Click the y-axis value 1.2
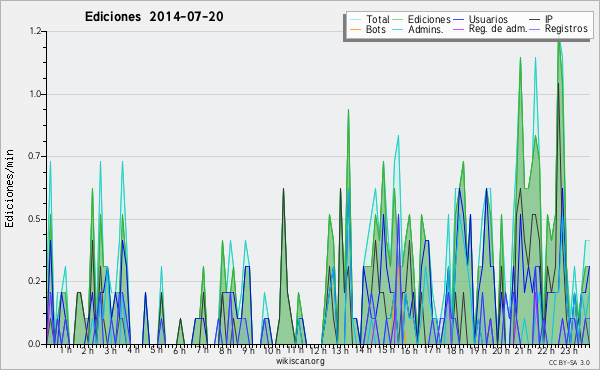 [x=35, y=31]
